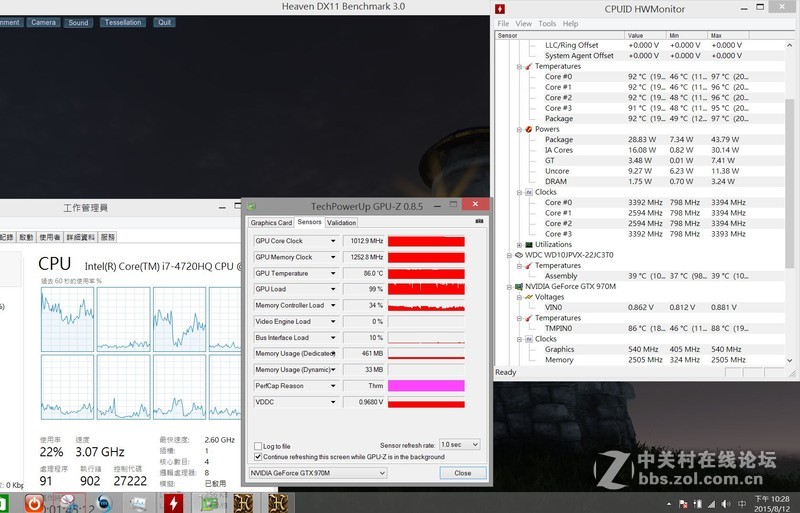
Task: Open Task Manager from the taskbar
Action: tap(138, 504)
